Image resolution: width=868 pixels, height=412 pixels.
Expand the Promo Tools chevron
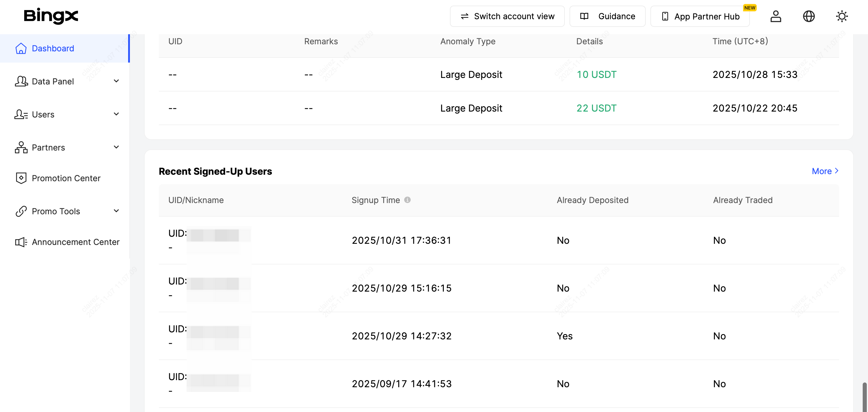tap(116, 211)
